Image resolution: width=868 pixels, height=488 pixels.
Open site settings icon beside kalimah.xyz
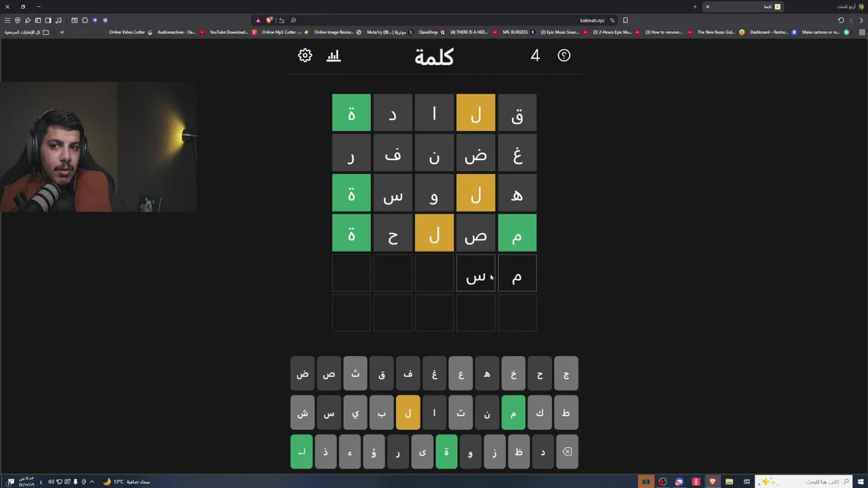click(612, 20)
